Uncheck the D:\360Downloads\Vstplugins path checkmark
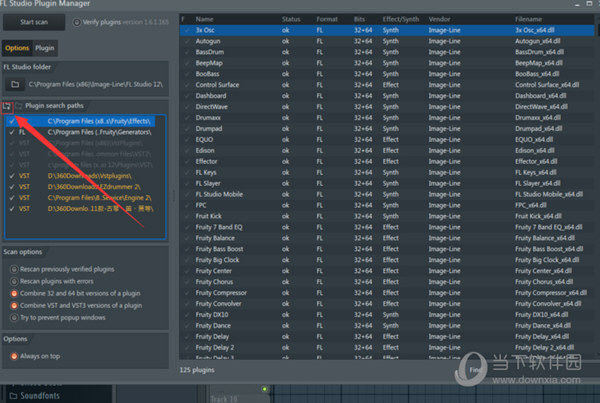 point(12,176)
